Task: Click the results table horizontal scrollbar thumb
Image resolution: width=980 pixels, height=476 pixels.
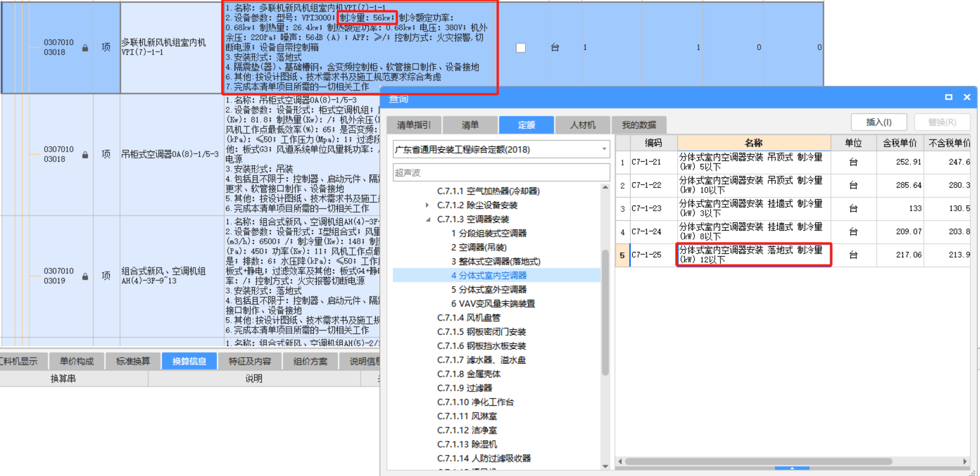Action: [758, 461]
